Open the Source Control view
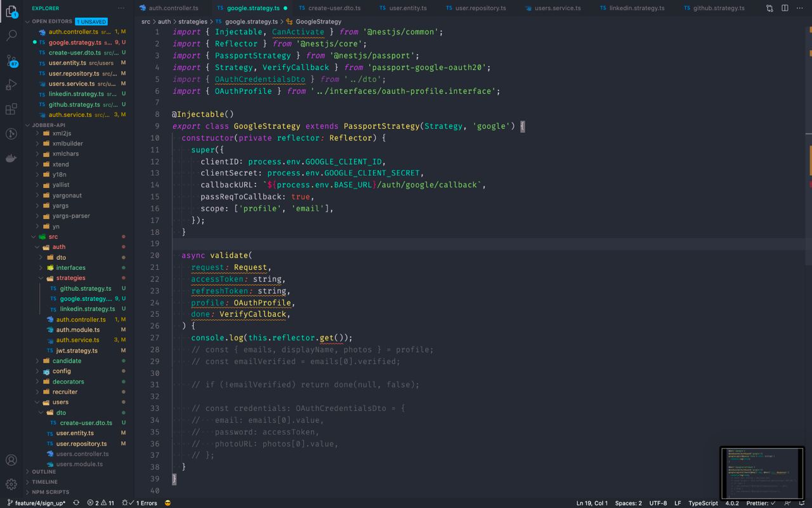This screenshot has height=508, width=812. tap(11, 61)
